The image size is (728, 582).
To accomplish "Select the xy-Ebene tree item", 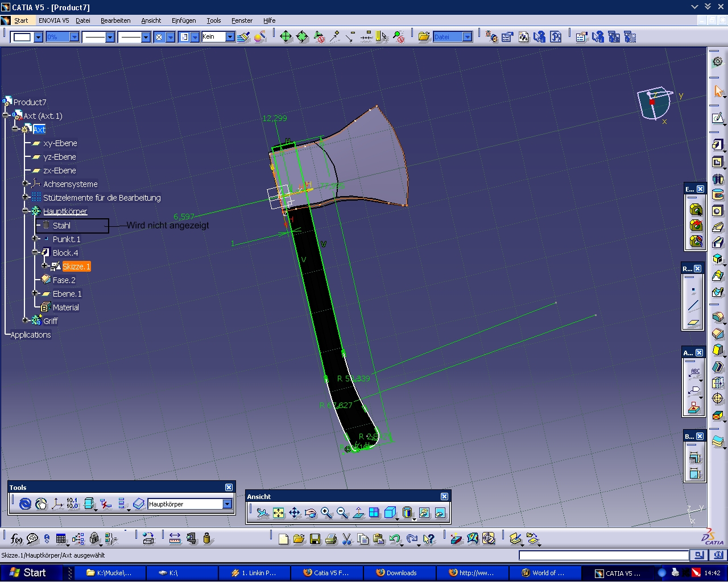I will pyautogui.click(x=60, y=143).
